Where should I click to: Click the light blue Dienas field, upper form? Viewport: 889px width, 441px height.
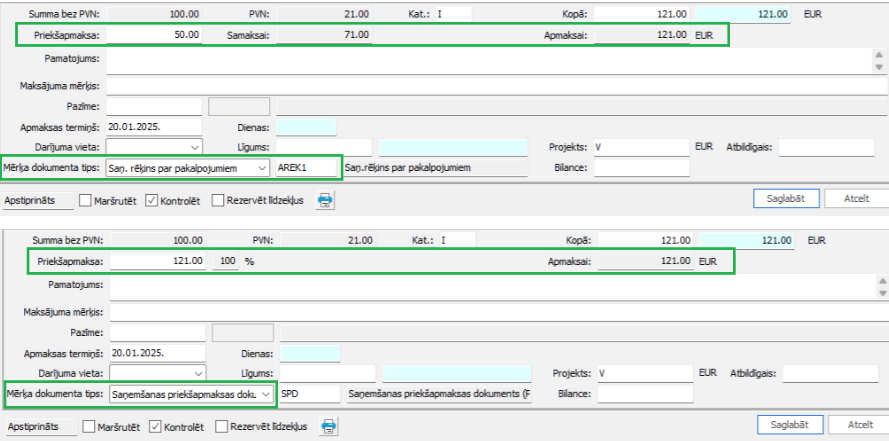[306, 127]
